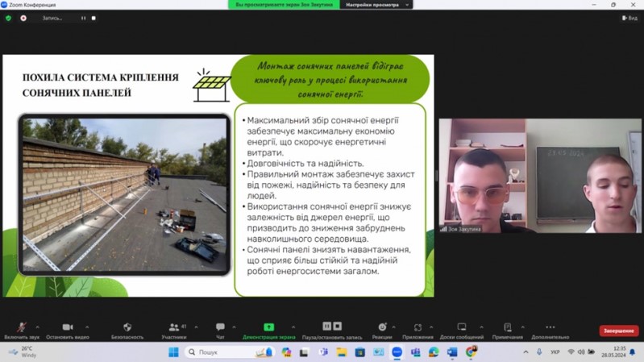This screenshot has width=644, height=362.
Task: Unmute microphone with Включить звук icon
Action: (x=21, y=327)
